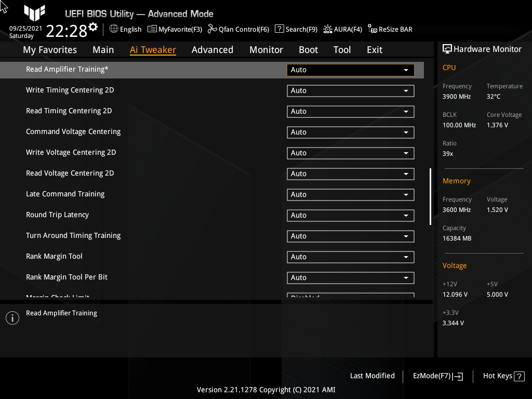Click the info circle icon
Screen dimensions: 532x399
tap(12, 318)
